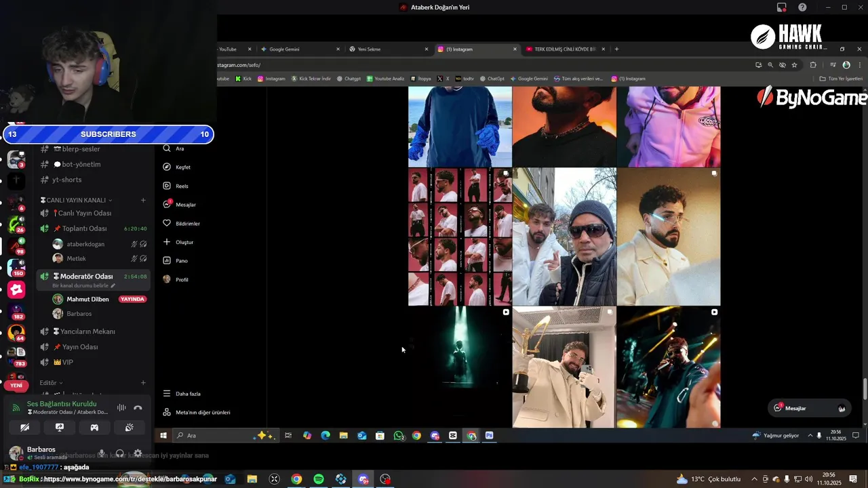The height and width of the screenshot is (488, 868).
Task: Start Discord screen share
Action: click(60, 428)
